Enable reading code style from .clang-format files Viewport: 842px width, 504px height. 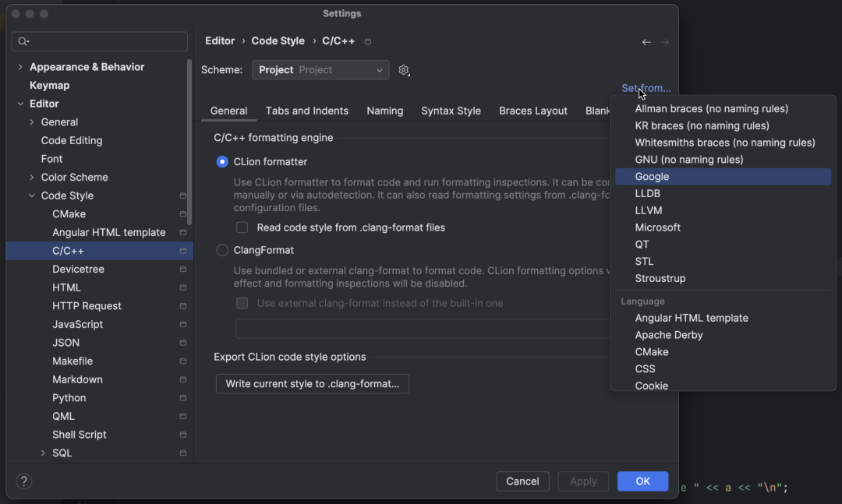coord(242,227)
